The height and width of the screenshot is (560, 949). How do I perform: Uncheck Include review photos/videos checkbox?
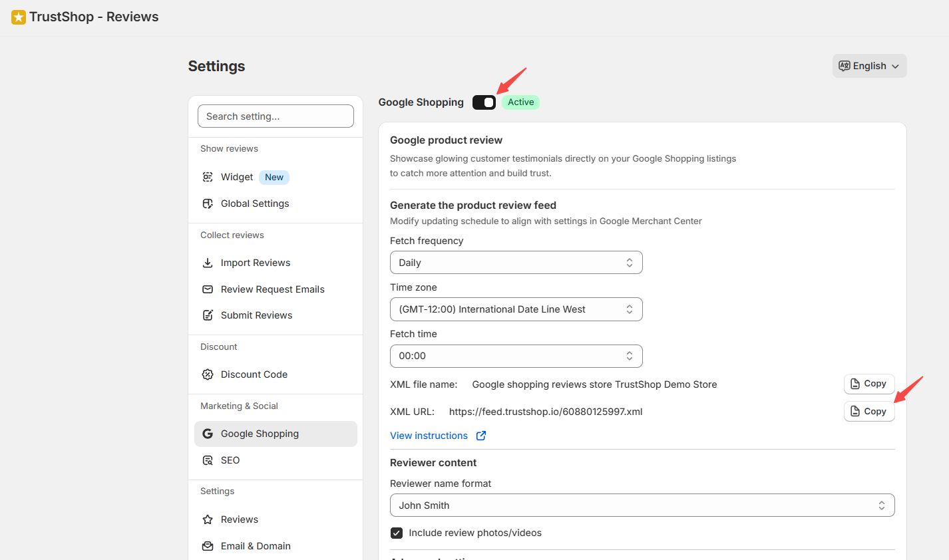point(397,533)
